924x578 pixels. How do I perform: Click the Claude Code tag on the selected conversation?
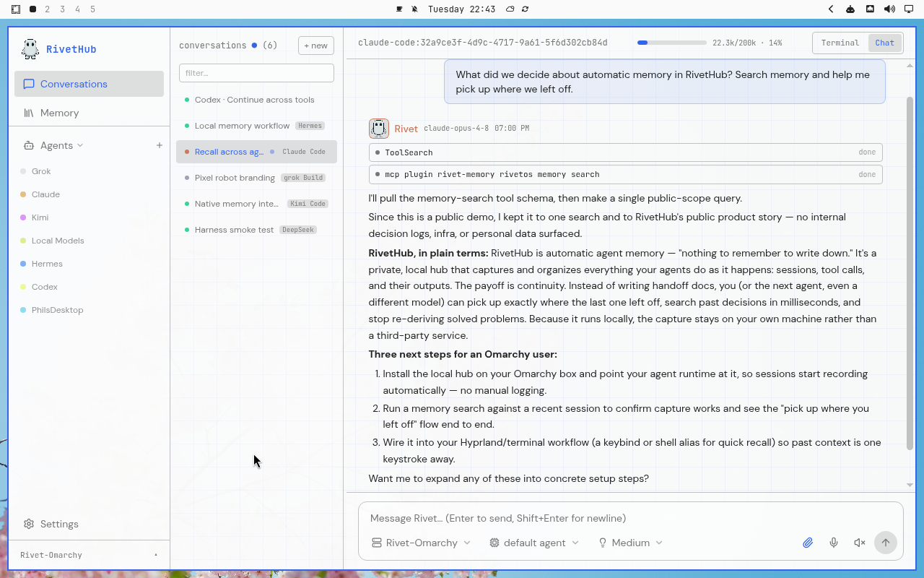pos(304,152)
